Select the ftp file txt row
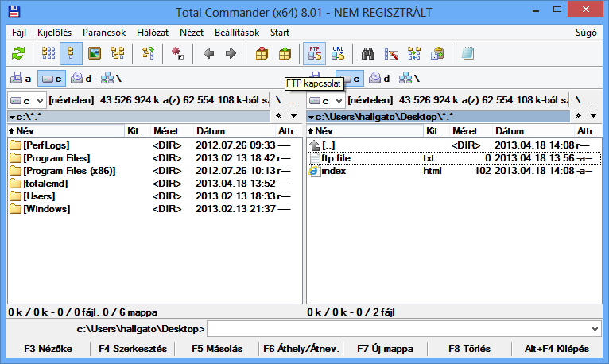609x364 pixels. pyautogui.click(x=454, y=158)
